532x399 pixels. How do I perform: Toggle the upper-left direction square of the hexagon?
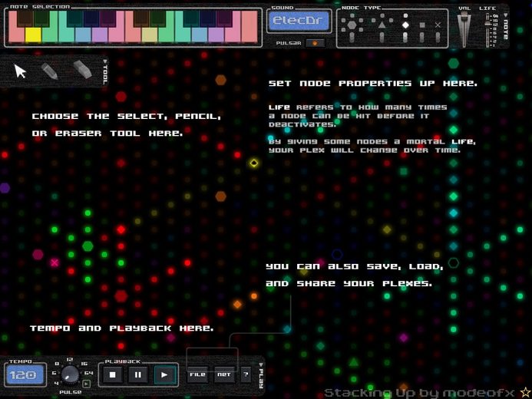click(x=343, y=21)
